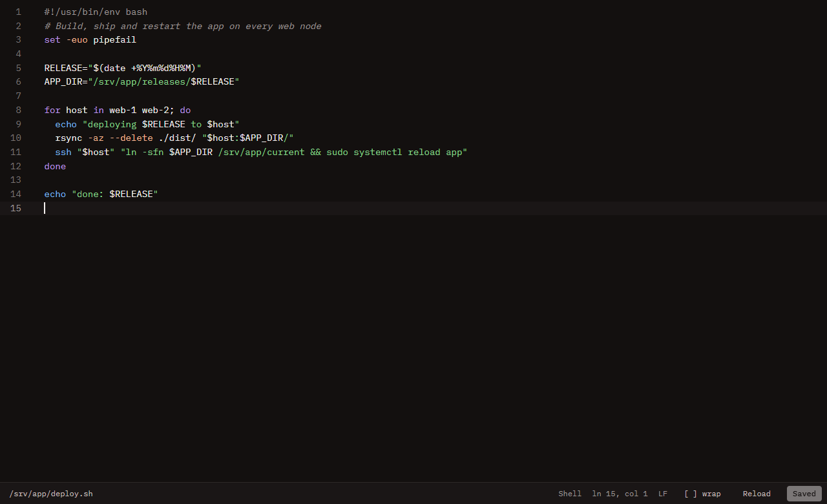
Task: Open the Shell language selector
Action: coord(570,494)
